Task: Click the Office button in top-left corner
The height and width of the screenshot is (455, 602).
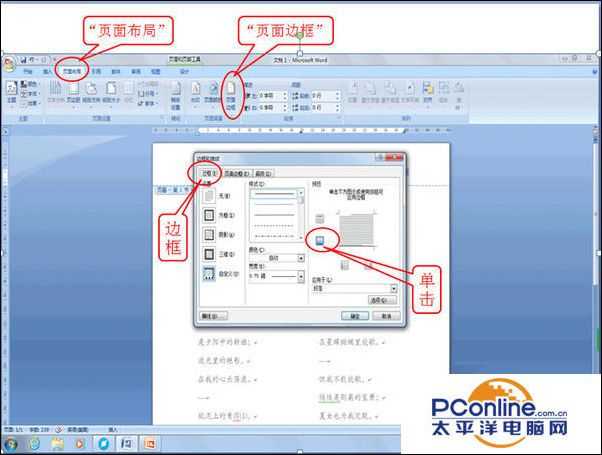Action: [10, 62]
